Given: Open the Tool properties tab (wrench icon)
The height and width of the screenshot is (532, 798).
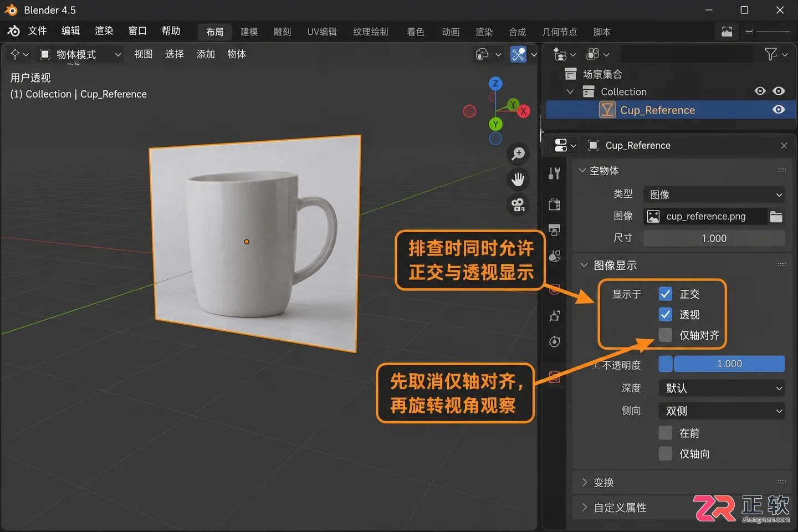Looking at the screenshot, I should [x=554, y=173].
